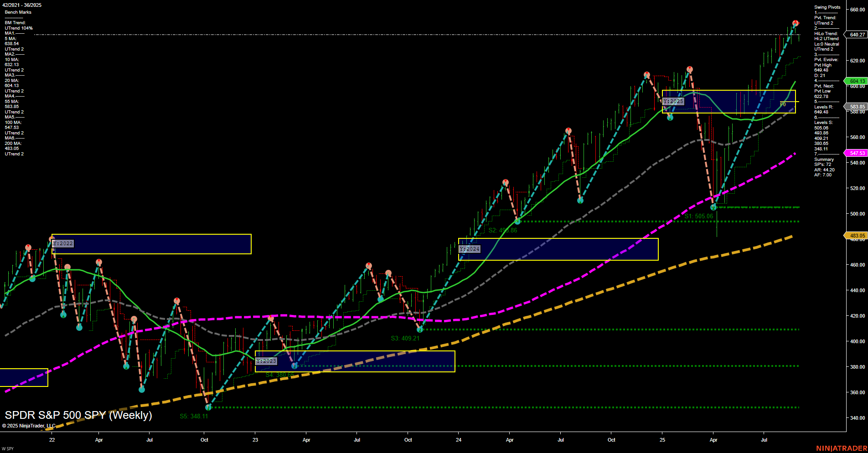Click the S3: 409.21 support label
The height and width of the screenshot is (453, 868).
click(x=405, y=338)
